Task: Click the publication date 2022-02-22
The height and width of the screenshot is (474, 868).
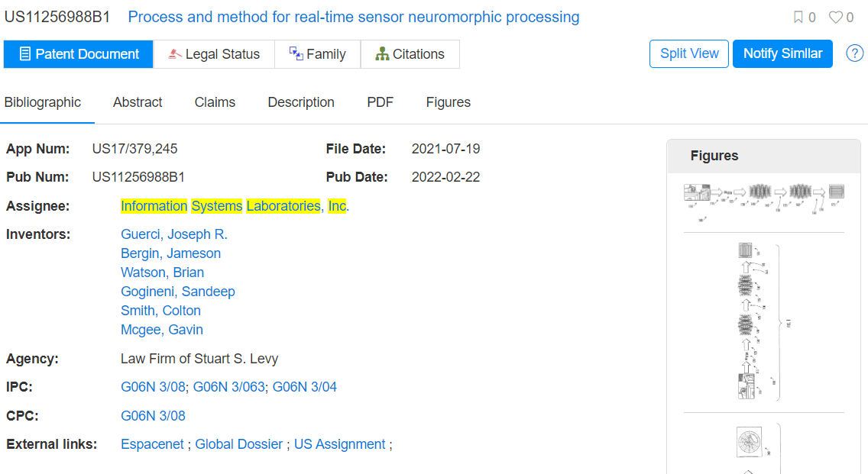Action: click(445, 177)
